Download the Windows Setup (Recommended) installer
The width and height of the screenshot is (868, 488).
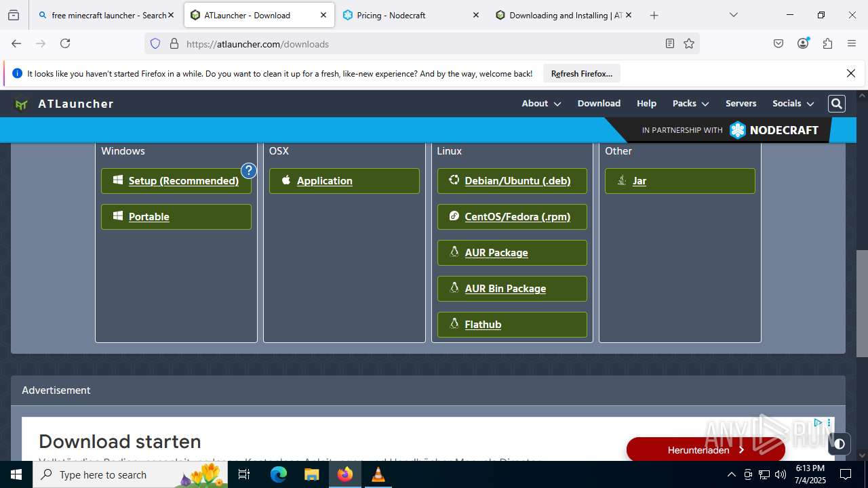pyautogui.click(x=176, y=181)
